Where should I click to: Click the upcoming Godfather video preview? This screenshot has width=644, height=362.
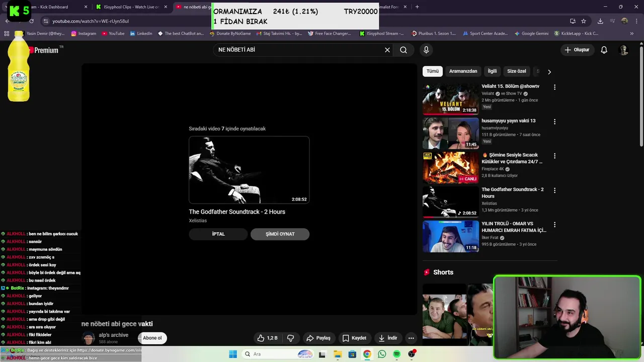pyautogui.click(x=249, y=170)
